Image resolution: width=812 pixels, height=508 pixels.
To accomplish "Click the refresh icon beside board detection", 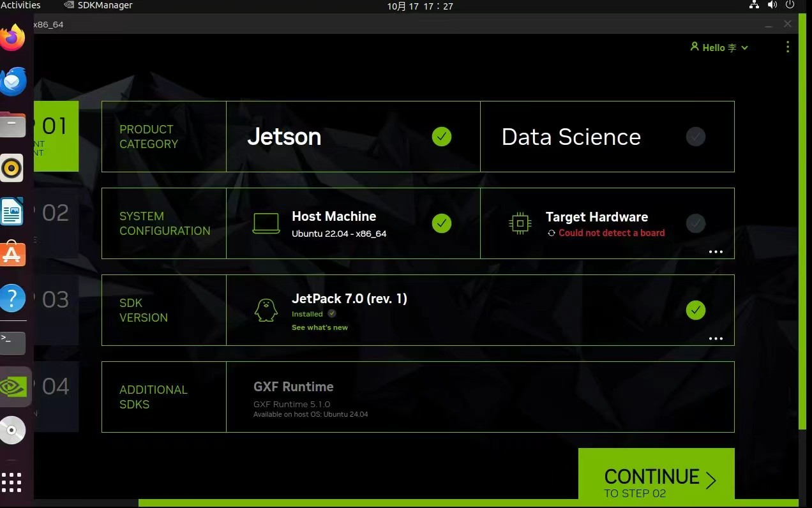I will (552, 233).
